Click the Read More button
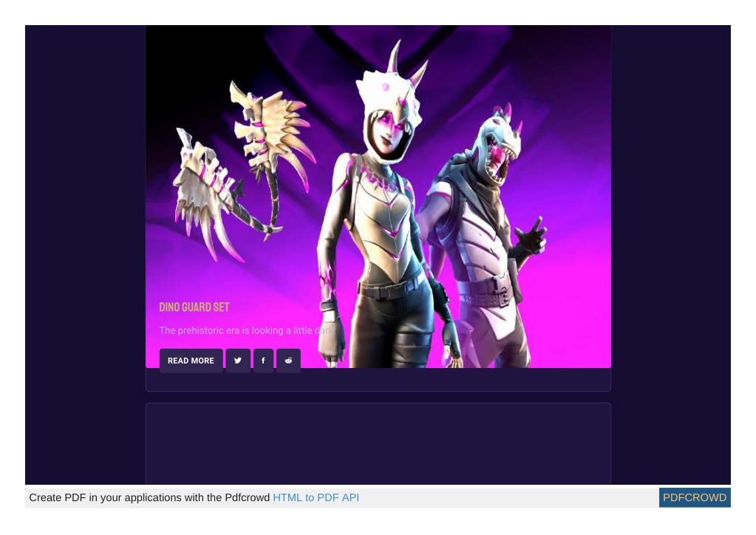The height and width of the screenshot is (535, 756). 191,361
